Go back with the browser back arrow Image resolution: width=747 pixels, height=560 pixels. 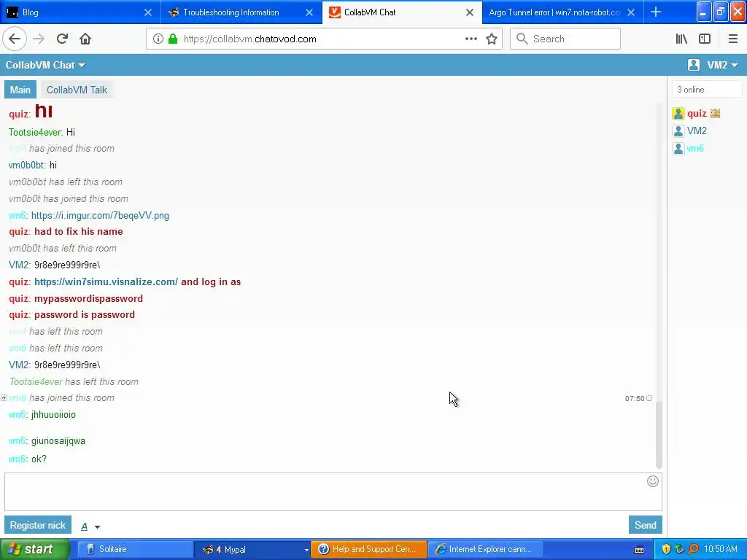[15, 39]
